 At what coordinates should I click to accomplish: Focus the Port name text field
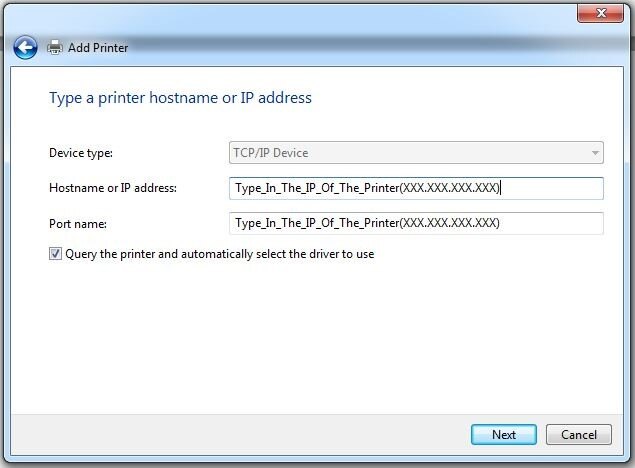[x=416, y=223]
